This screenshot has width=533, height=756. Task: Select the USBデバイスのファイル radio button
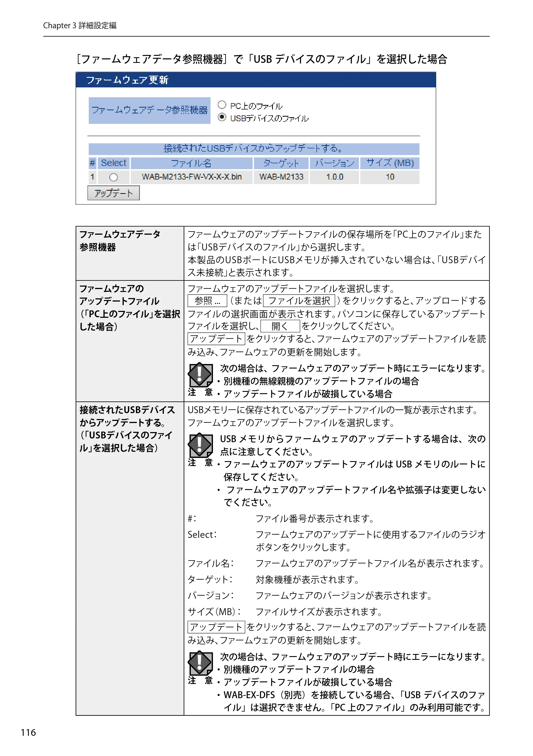[222, 117]
